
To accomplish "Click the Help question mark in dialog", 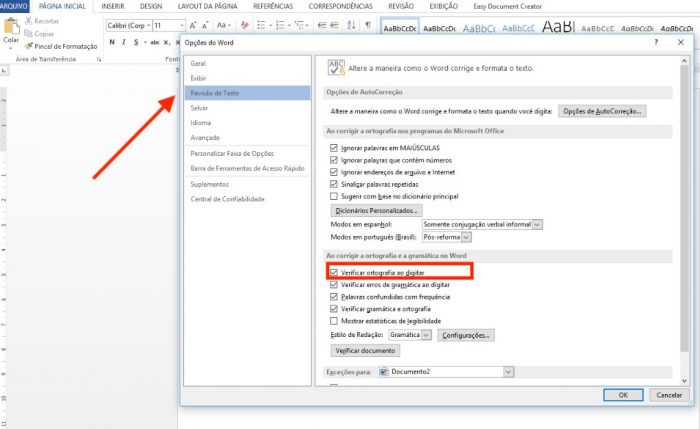I will pos(655,42).
